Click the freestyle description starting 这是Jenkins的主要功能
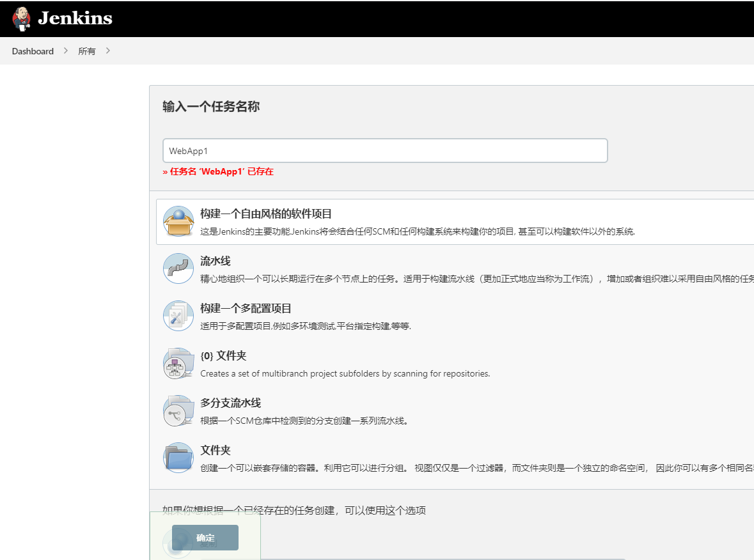The image size is (754, 560). coord(418,231)
